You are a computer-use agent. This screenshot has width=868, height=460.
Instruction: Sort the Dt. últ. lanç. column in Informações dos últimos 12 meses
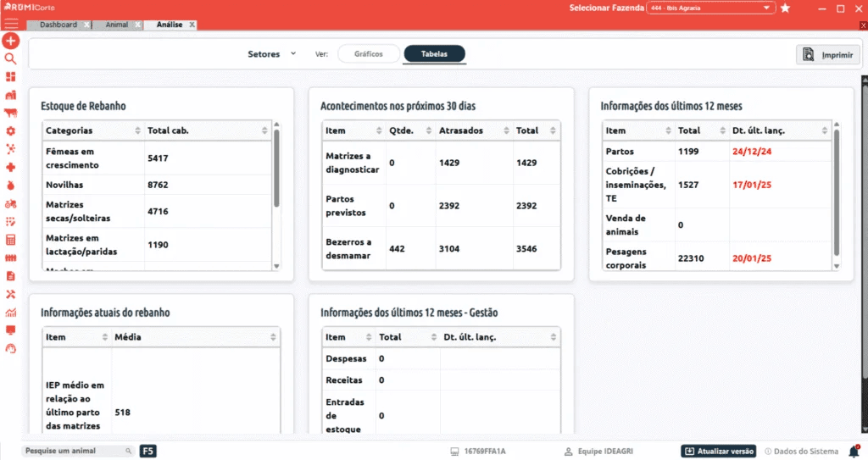[825, 130]
